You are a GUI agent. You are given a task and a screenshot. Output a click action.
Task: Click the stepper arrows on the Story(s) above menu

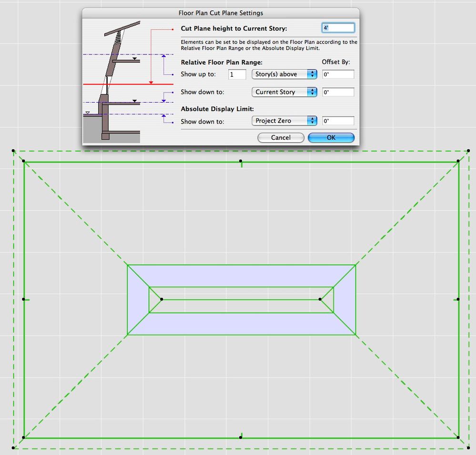[x=312, y=74]
